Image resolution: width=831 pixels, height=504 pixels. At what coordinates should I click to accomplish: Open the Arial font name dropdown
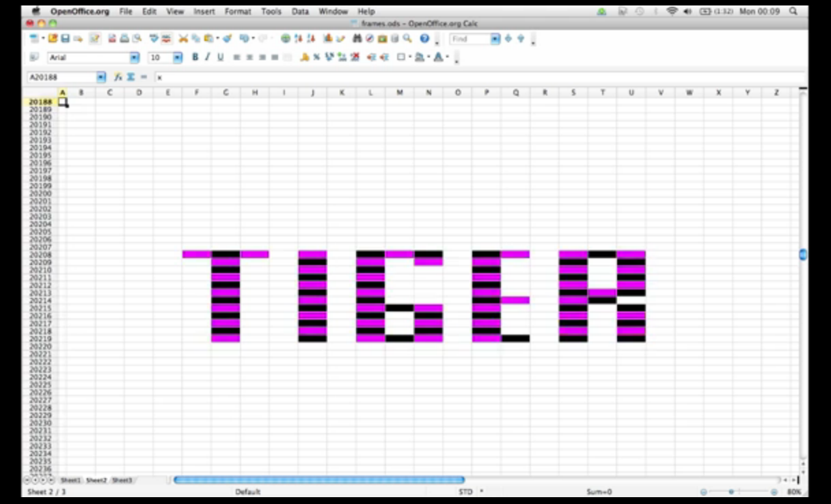135,58
